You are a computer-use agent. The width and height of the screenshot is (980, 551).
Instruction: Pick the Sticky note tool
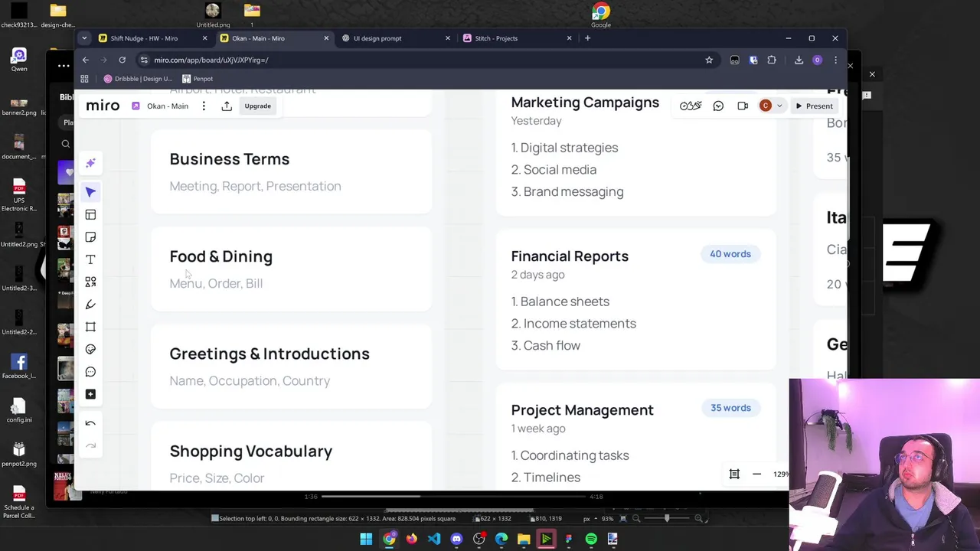(90, 237)
